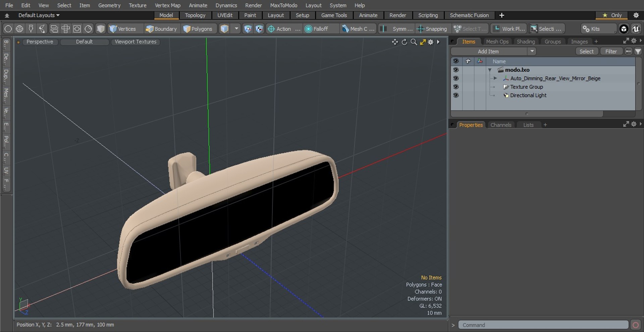Click the solid gray cube icon
644x332 pixels.
point(100,29)
